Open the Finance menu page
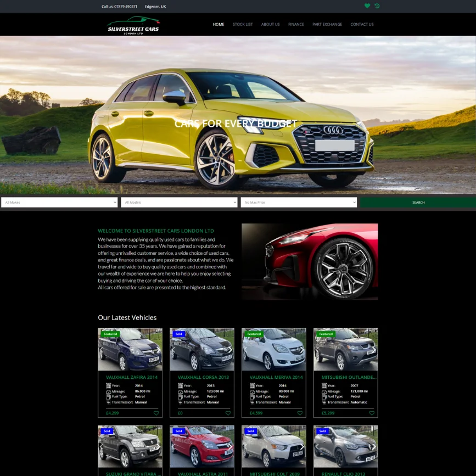 [296, 24]
